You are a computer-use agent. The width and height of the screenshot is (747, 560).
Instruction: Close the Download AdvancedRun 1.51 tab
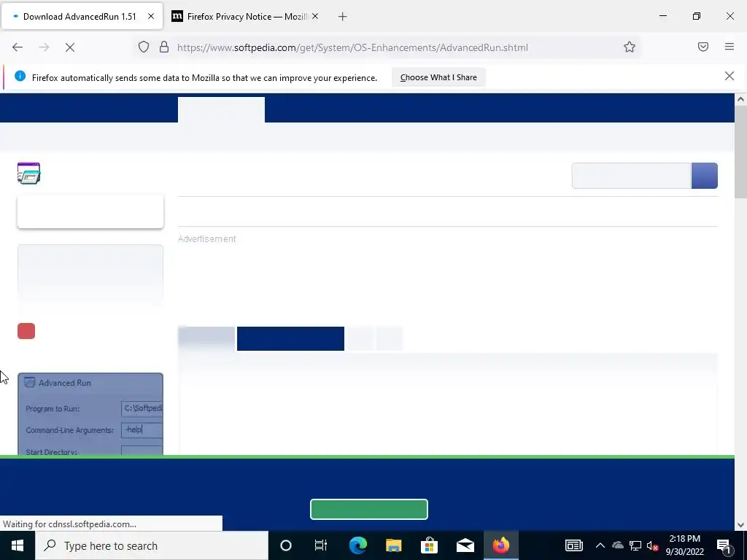coord(151,16)
